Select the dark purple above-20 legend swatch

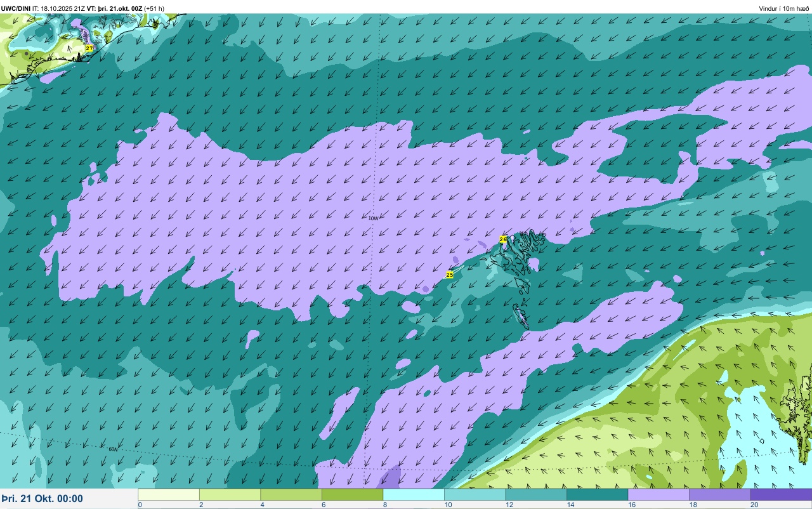click(781, 494)
